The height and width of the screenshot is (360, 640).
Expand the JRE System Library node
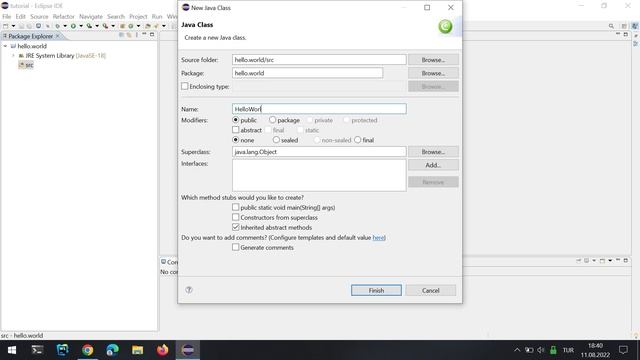pyautogui.click(x=13, y=56)
